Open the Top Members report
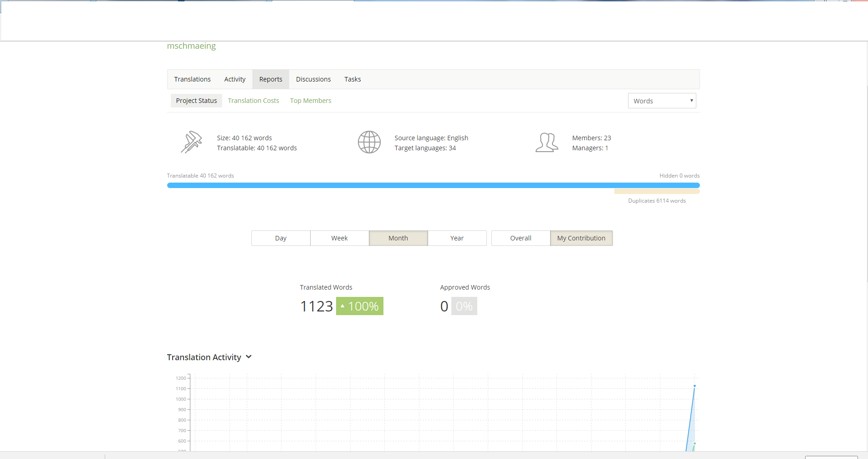868x459 pixels. click(311, 101)
